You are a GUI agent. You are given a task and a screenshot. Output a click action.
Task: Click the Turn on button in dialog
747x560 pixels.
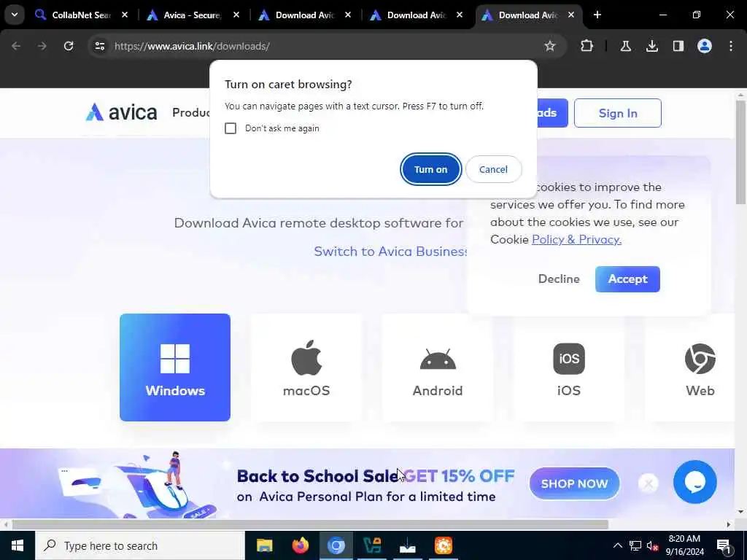[x=430, y=169]
